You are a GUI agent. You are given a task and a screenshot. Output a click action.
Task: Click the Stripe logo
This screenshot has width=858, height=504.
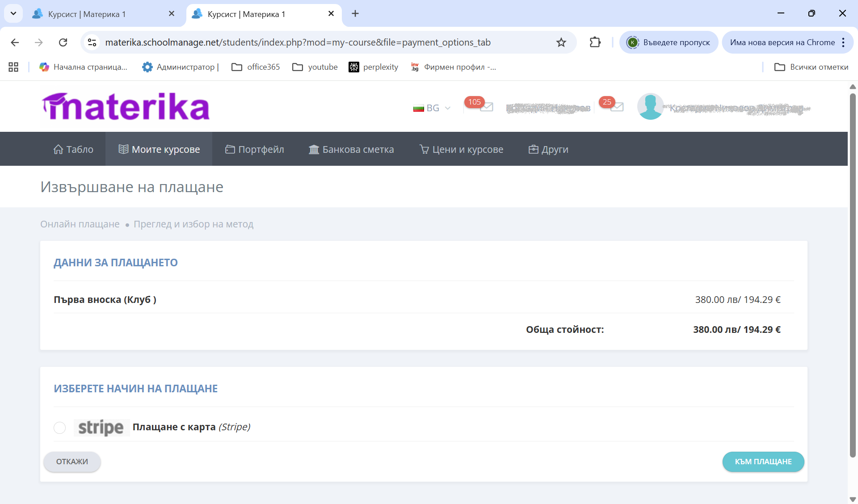pos(101,428)
